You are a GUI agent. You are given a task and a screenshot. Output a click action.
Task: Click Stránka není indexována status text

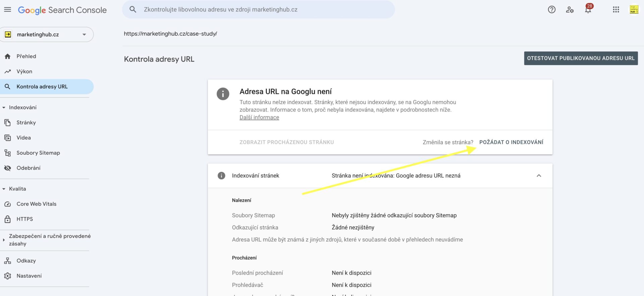396,175
